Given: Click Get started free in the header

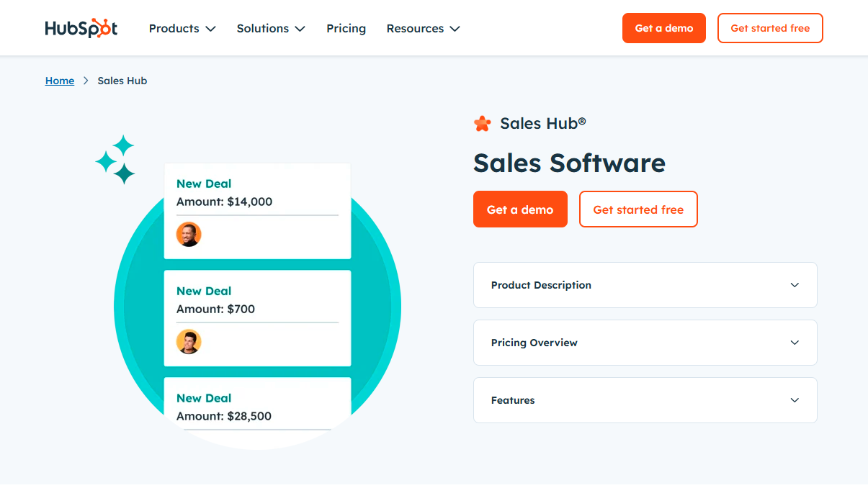Looking at the screenshot, I should pyautogui.click(x=770, y=28).
